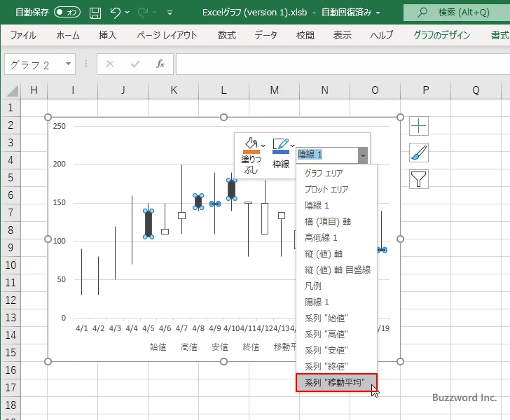
Task: Open the ページ レイアウト tab
Action: [167, 35]
